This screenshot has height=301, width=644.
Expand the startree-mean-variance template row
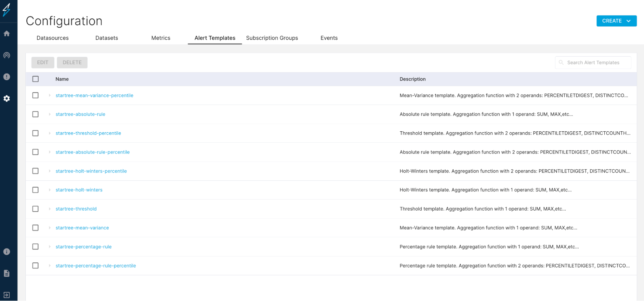[50, 228]
